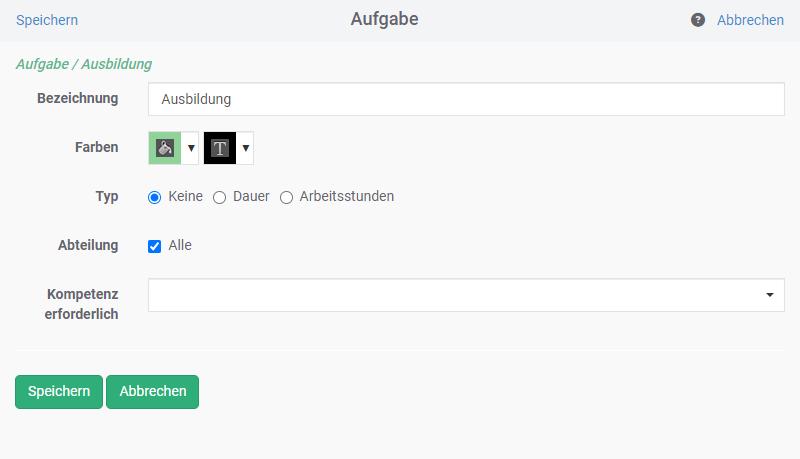Toggle the Alle department checkbox
Viewport: 800px width, 459px height.
coord(155,246)
